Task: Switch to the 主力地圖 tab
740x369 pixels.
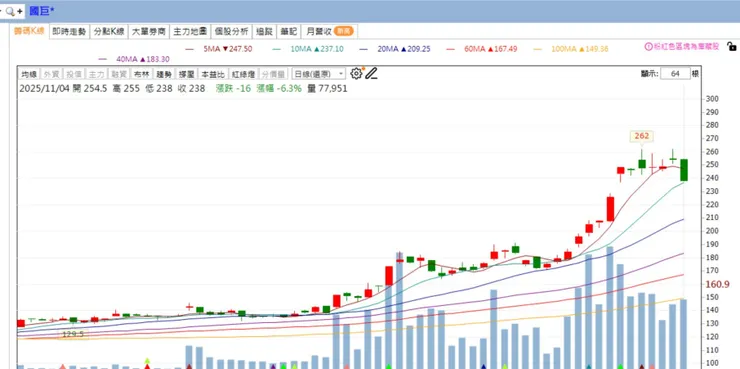Action: tap(190, 32)
